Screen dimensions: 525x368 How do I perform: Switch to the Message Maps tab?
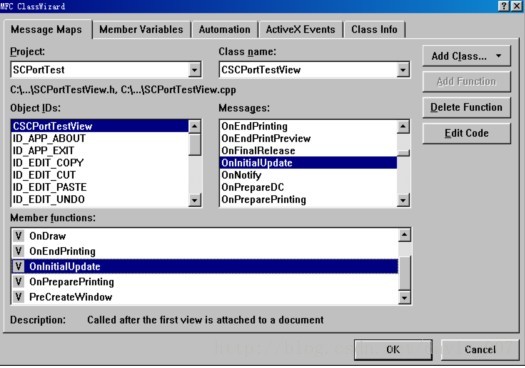tap(47, 29)
